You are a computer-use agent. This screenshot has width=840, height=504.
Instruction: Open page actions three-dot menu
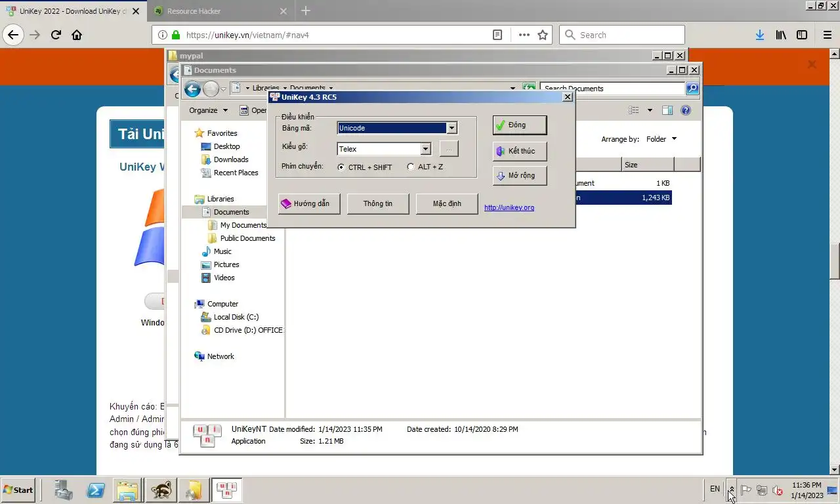point(524,35)
